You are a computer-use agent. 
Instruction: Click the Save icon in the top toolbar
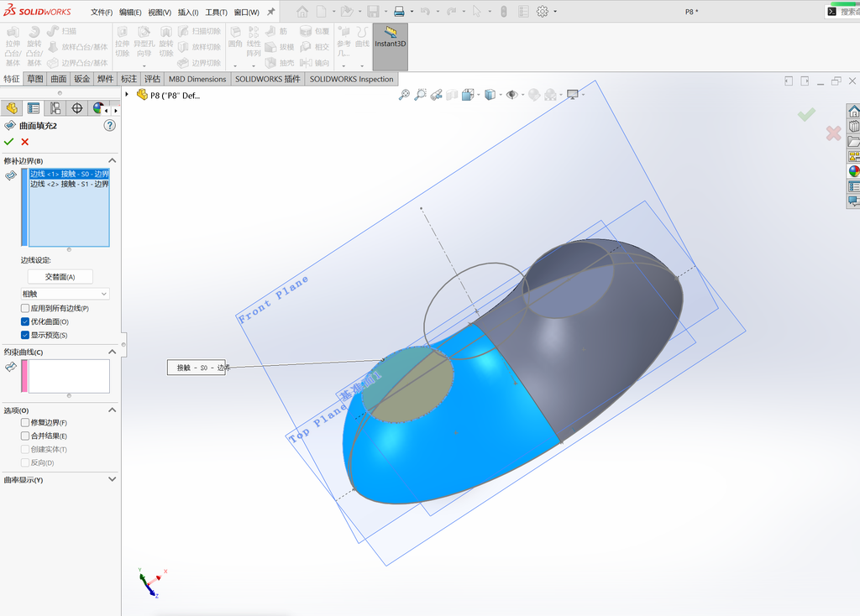(x=373, y=12)
